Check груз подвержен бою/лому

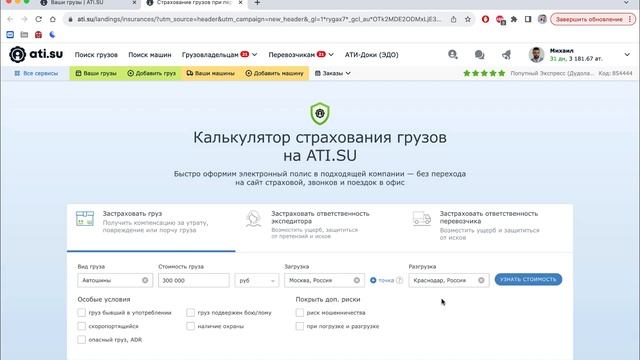click(190, 313)
